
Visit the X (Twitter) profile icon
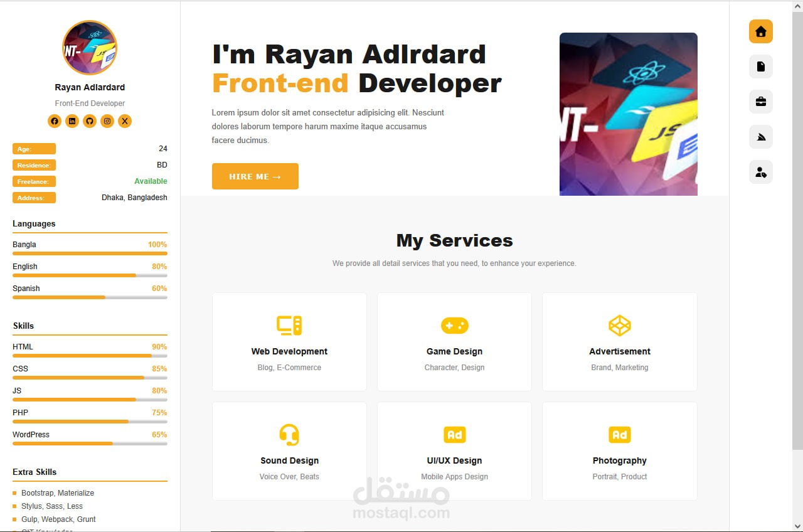click(x=125, y=121)
